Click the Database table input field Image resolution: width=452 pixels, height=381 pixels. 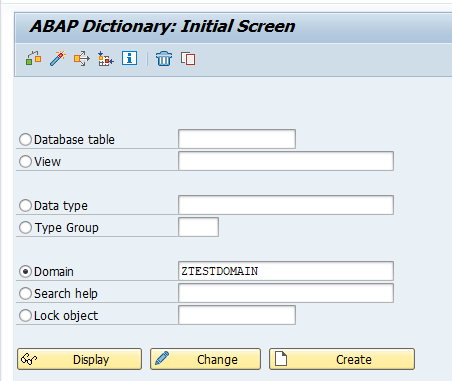click(x=237, y=139)
